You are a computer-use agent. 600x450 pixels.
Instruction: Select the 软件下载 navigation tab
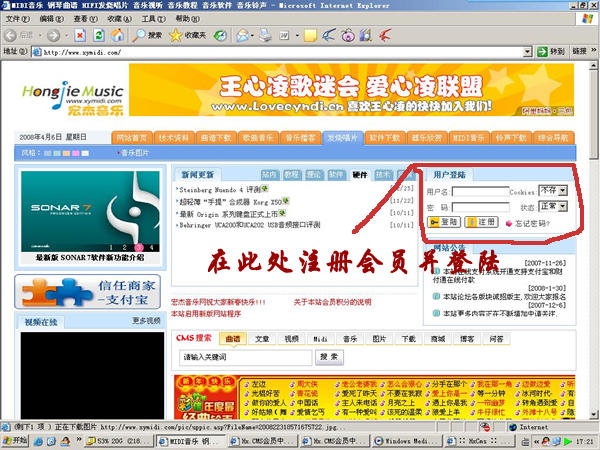click(x=385, y=138)
